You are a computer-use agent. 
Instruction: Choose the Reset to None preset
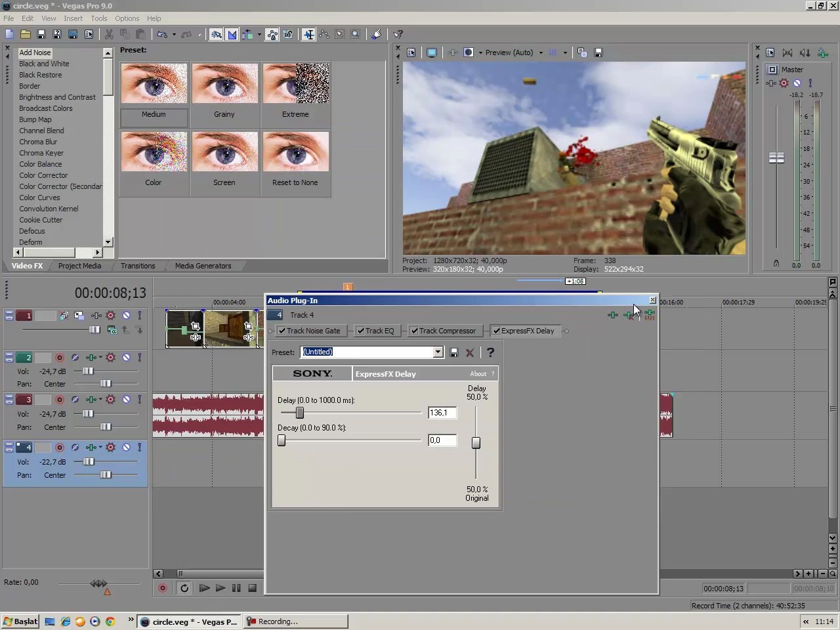(x=295, y=152)
